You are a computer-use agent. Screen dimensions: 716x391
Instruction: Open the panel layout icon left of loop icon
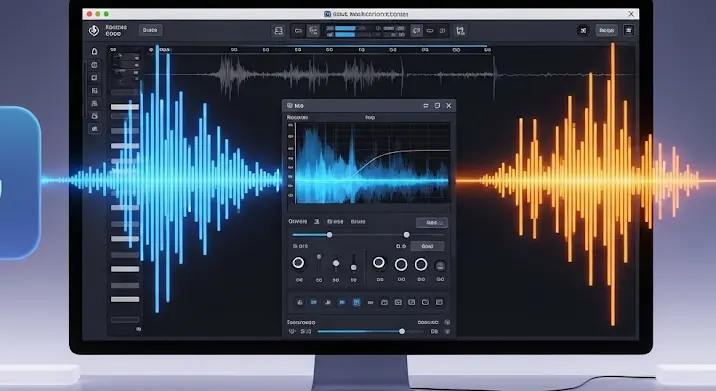point(278,31)
